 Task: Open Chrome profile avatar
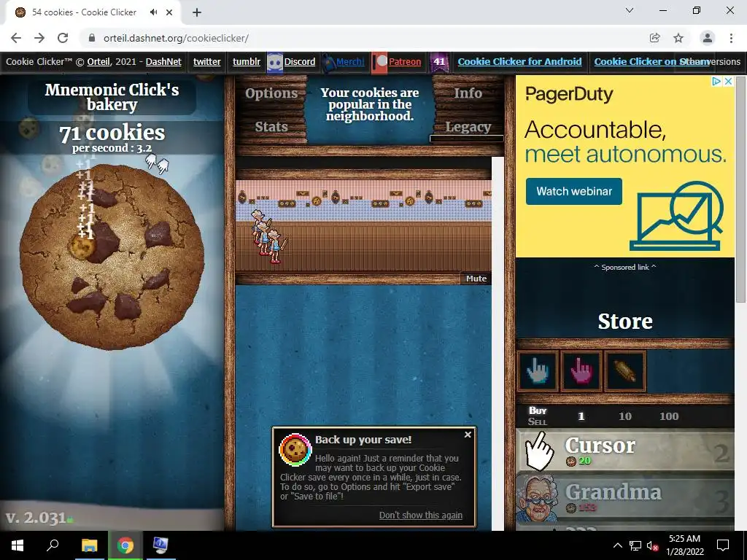pos(708,38)
